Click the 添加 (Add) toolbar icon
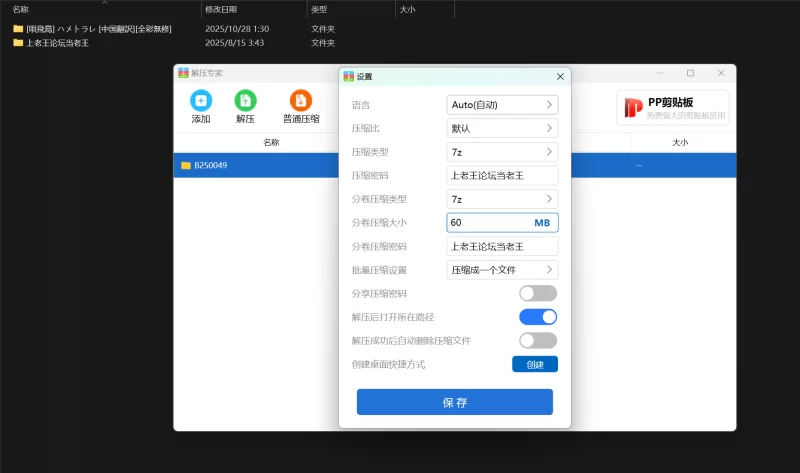This screenshot has height=473, width=800. pos(201,100)
